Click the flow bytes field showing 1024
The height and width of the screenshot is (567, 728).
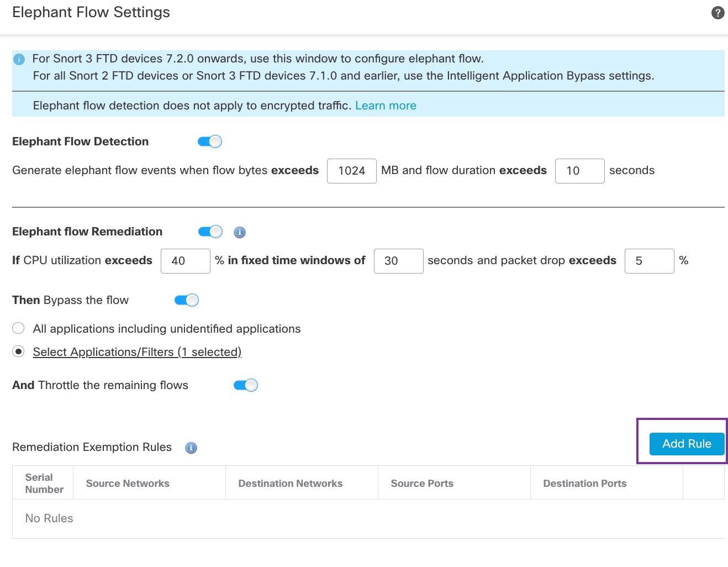pyautogui.click(x=352, y=171)
